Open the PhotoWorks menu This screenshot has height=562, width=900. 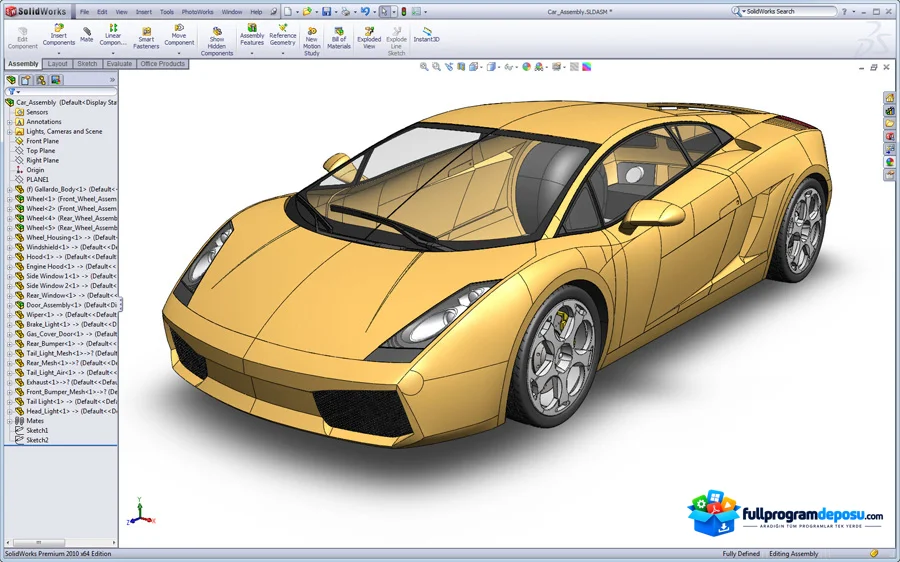click(x=197, y=11)
